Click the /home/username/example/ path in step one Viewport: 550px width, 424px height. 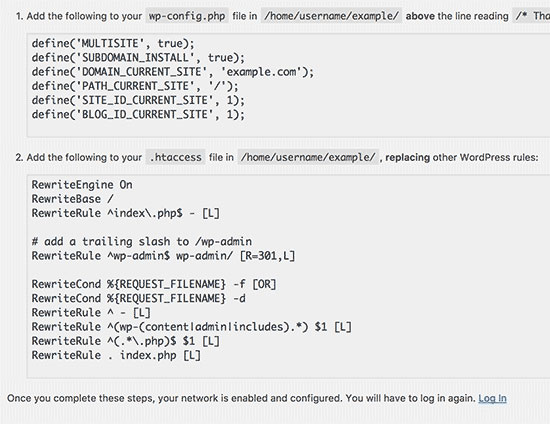click(x=331, y=16)
